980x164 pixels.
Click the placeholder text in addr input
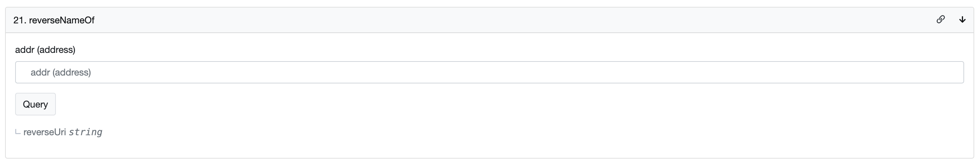point(61,73)
